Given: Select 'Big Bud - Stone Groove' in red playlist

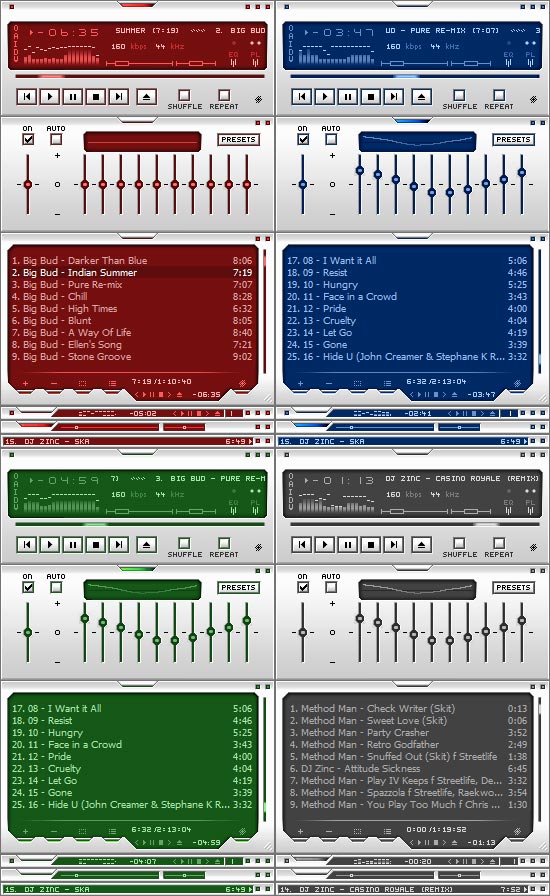Looking at the screenshot, I should (x=131, y=357).
